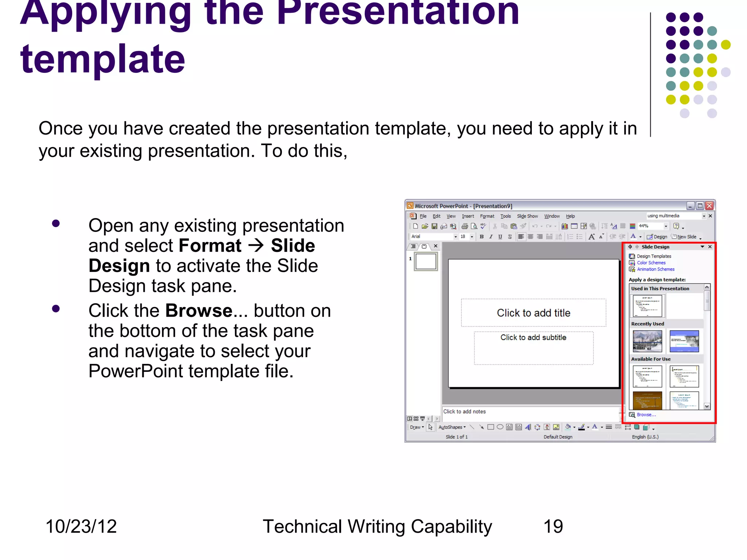Image resolution: width=747 pixels, height=560 pixels.
Task: Click the Color Schemes link
Action: pos(651,263)
